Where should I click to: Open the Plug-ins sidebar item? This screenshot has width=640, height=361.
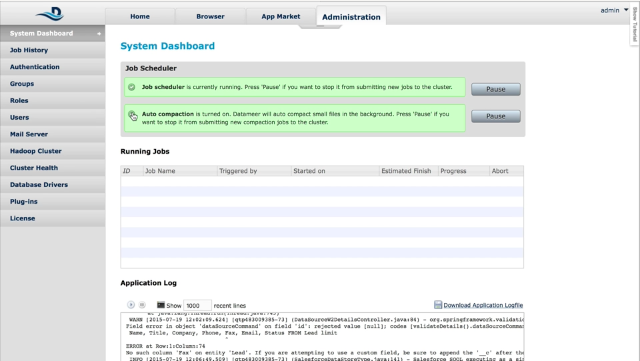pos(52,201)
